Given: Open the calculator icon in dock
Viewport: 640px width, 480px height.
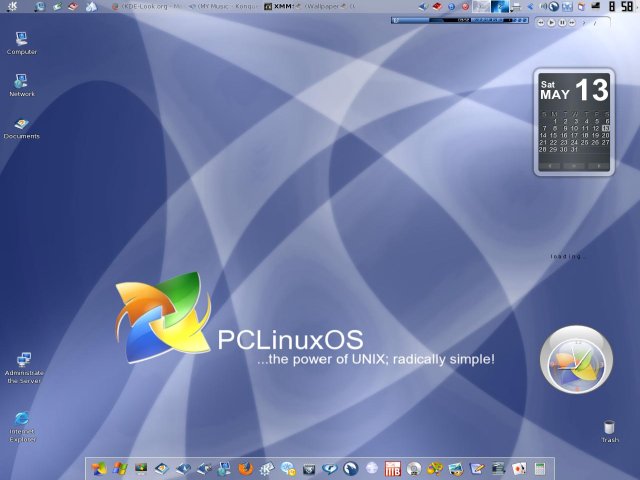Looking at the screenshot, I should [540, 469].
